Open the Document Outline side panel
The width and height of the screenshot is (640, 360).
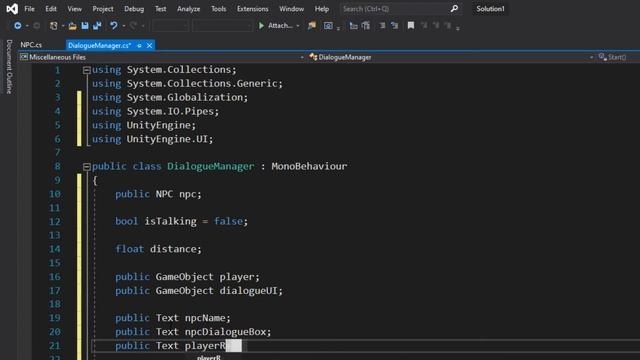click(x=9, y=67)
